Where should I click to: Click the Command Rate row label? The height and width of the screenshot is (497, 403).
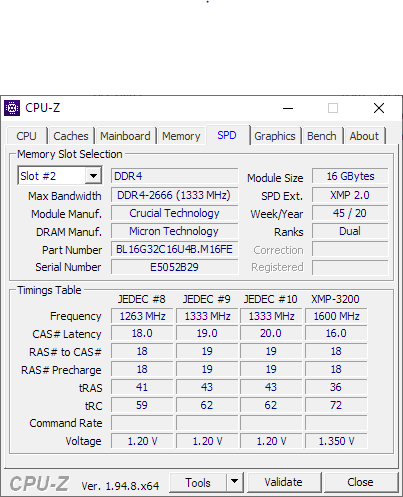click(66, 423)
